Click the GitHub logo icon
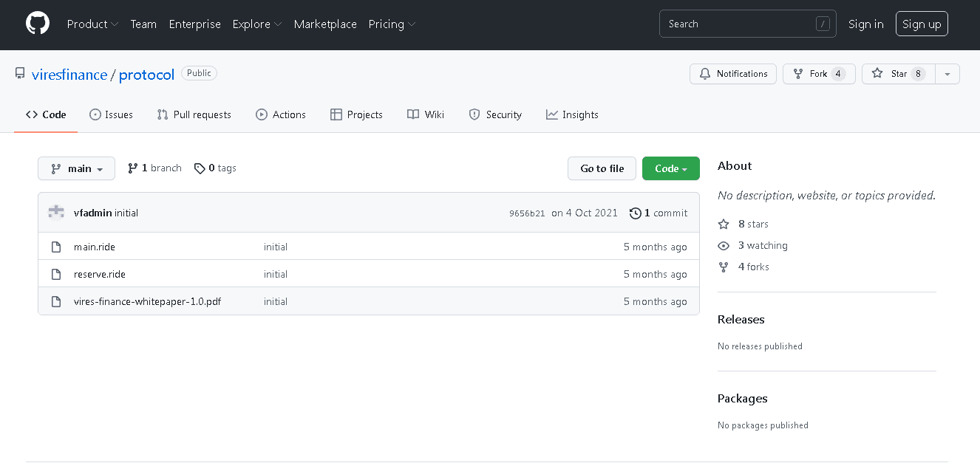 [x=38, y=24]
